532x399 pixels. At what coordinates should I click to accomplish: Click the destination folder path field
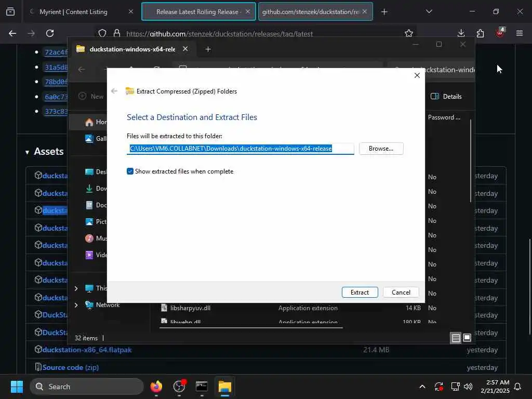[x=240, y=149]
